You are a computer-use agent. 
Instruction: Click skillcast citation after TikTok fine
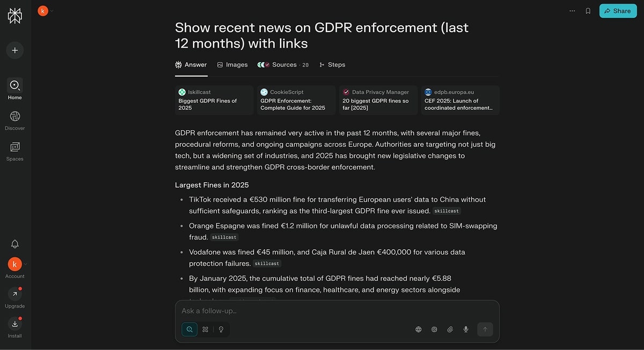[447, 211]
